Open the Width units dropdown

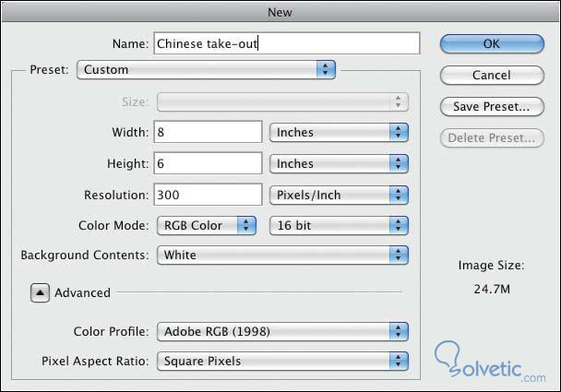point(338,132)
